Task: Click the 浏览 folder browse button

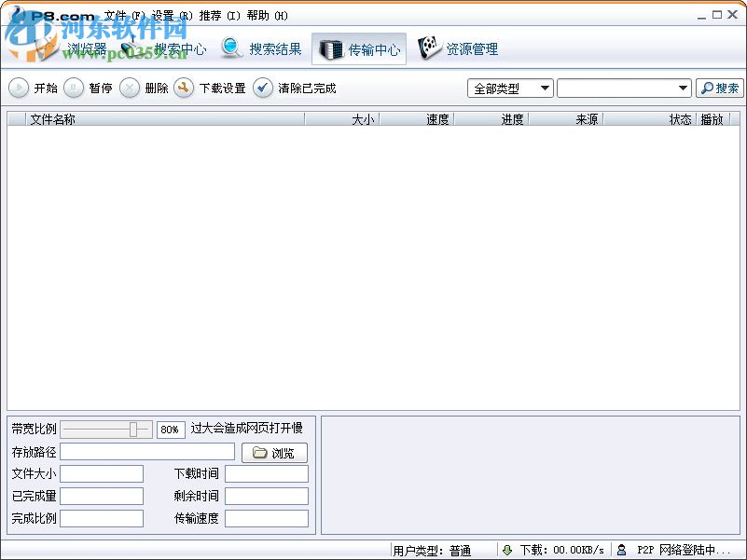Action: coord(273,452)
